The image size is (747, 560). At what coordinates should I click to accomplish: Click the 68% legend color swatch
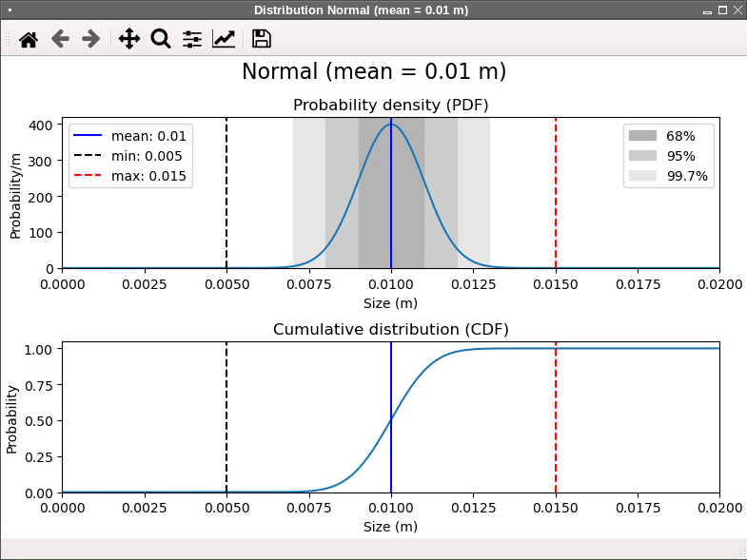tap(643, 136)
